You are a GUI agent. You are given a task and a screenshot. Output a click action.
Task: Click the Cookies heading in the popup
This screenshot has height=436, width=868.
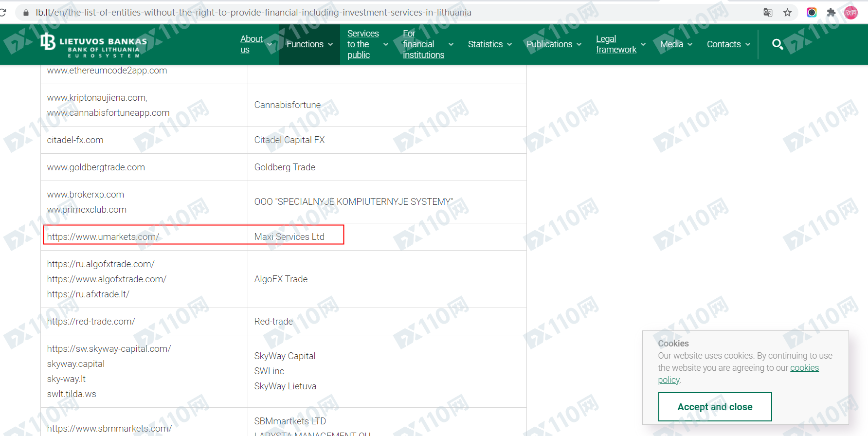pyautogui.click(x=673, y=344)
